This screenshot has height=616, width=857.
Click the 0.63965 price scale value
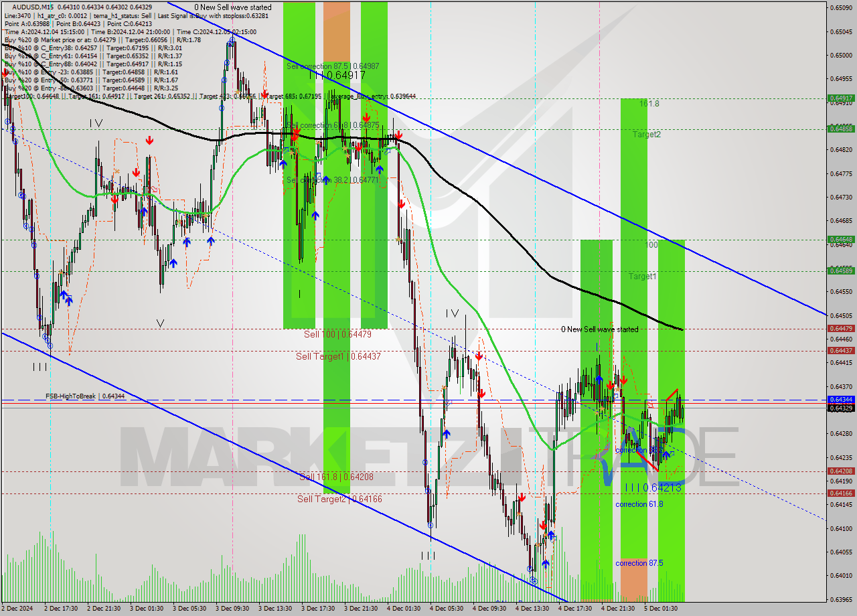(x=841, y=599)
